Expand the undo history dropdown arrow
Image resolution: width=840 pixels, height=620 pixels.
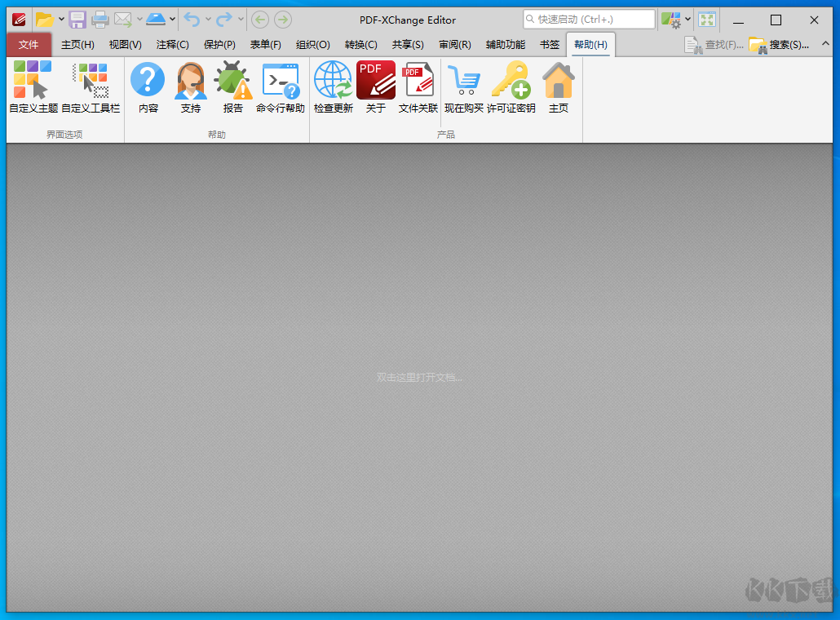pyautogui.click(x=208, y=20)
